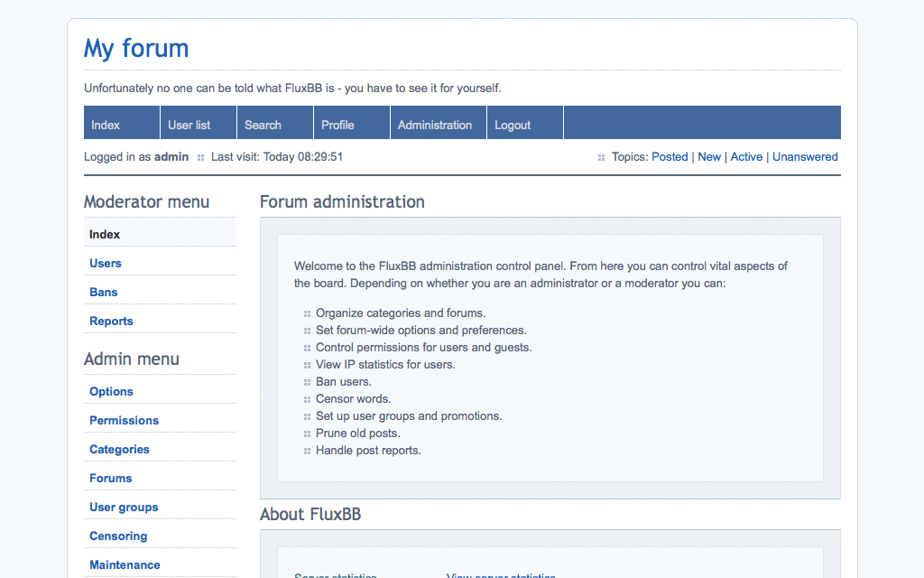The width and height of the screenshot is (924, 578).
Task: Select Administration in the navigation bar
Action: [435, 125]
